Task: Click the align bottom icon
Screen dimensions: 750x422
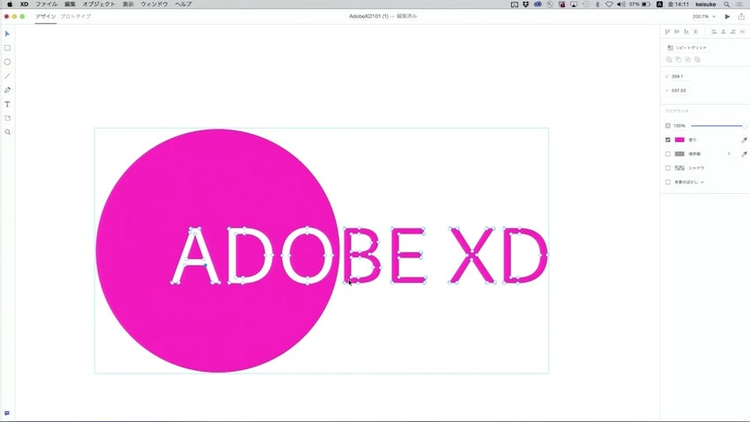Action: point(686,32)
